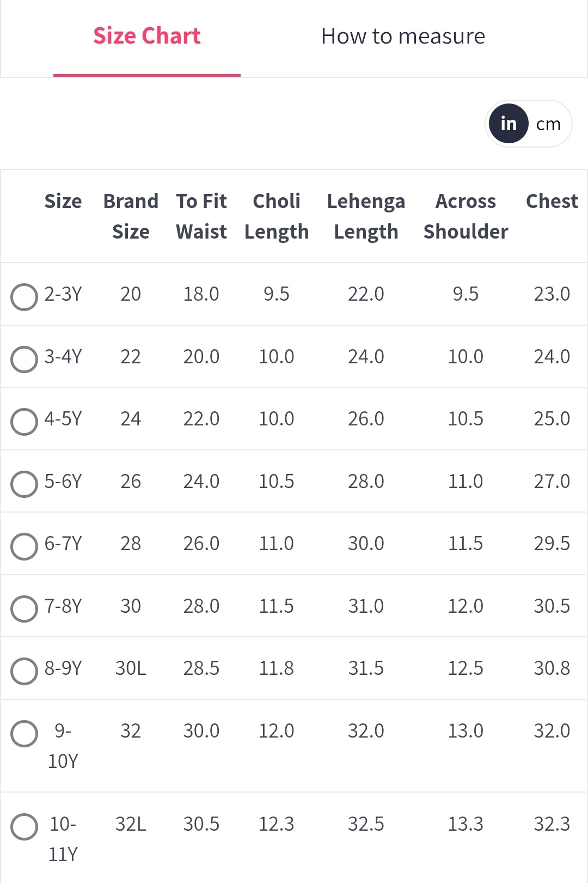This screenshot has height=883, width=588.
Task: Select the 8-9Y size radio button
Action: tap(24, 671)
